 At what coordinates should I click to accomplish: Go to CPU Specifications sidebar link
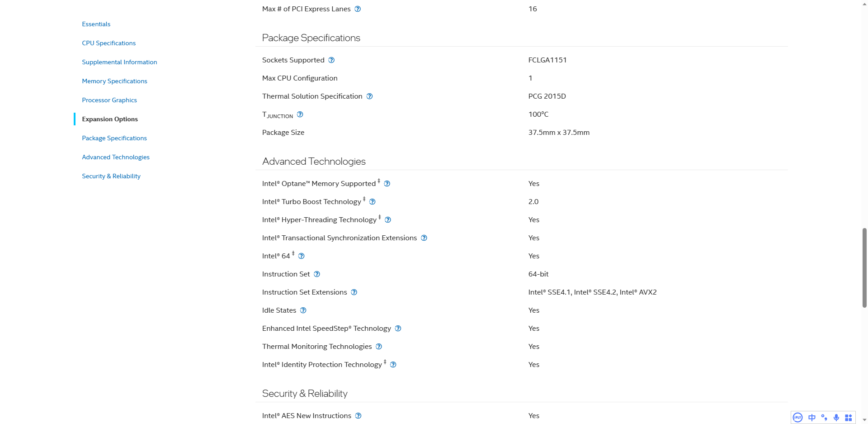(108, 43)
